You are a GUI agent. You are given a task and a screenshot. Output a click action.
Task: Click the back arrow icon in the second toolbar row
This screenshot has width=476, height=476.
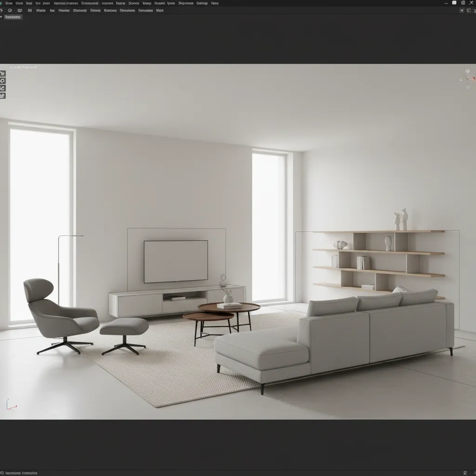(x=1, y=10)
